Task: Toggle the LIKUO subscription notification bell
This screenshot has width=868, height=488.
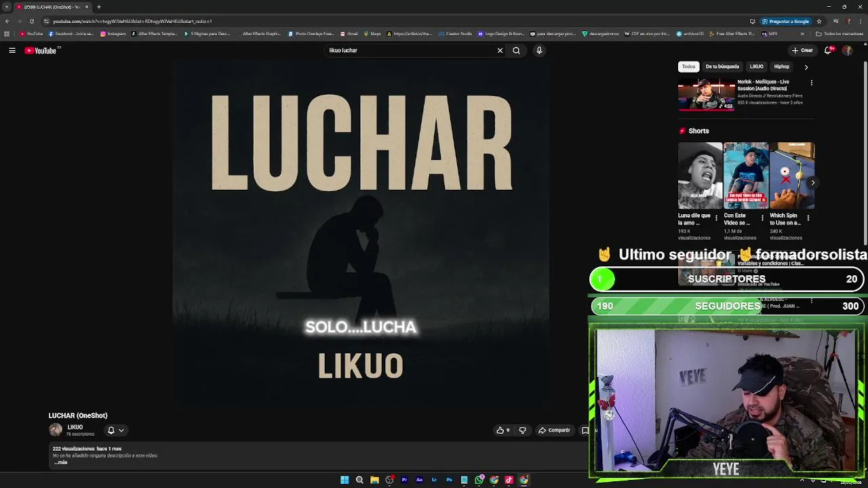Action: pos(111,430)
